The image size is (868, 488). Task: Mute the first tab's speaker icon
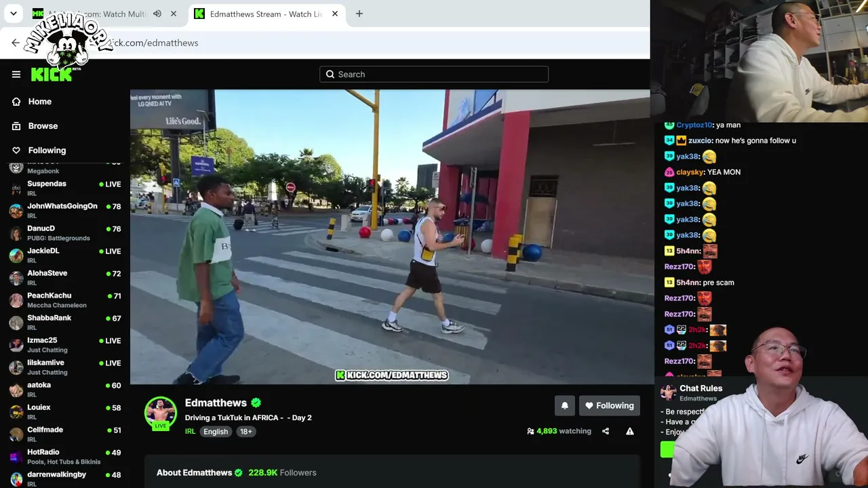point(157,14)
